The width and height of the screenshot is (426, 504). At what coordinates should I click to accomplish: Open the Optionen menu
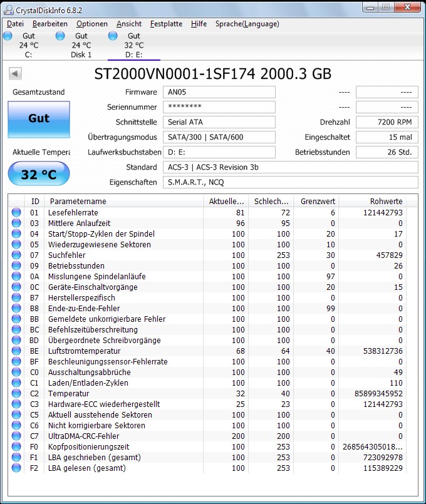click(92, 24)
